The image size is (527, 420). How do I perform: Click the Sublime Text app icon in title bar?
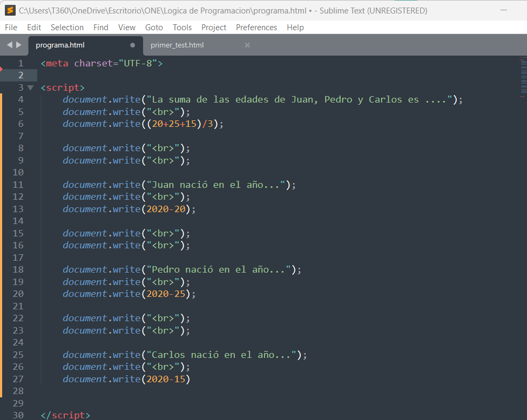[x=10, y=10]
